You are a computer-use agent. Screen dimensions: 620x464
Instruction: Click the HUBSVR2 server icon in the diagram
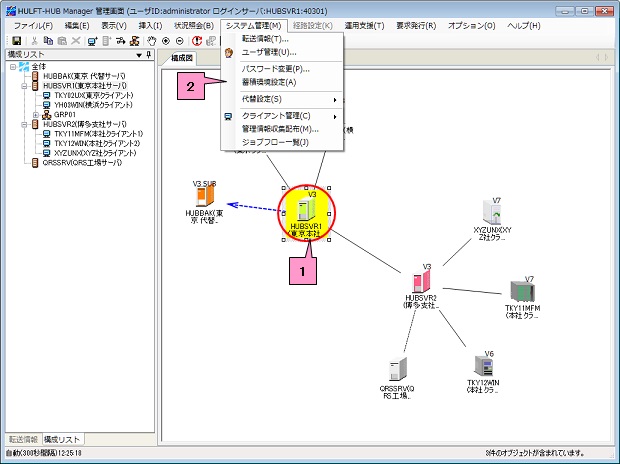[x=421, y=283]
